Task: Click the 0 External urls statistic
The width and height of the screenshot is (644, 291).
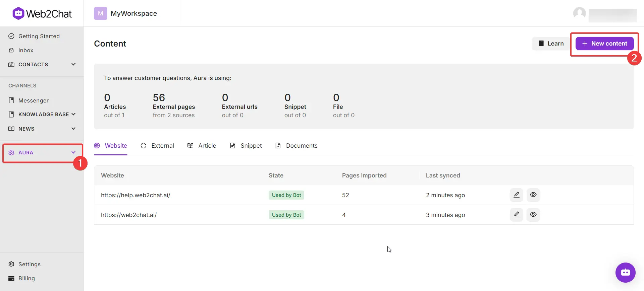Action: click(239, 105)
